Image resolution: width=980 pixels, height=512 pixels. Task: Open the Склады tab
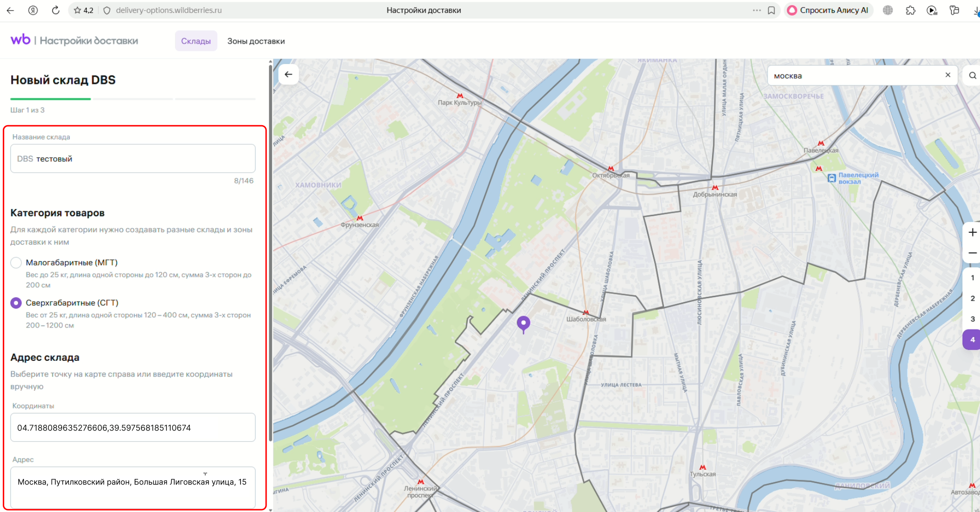[196, 41]
